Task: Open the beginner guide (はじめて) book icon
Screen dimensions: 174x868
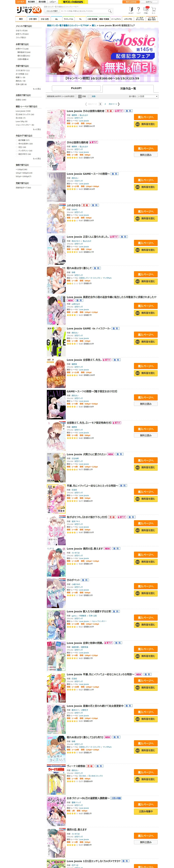Action: click(131, 10)
